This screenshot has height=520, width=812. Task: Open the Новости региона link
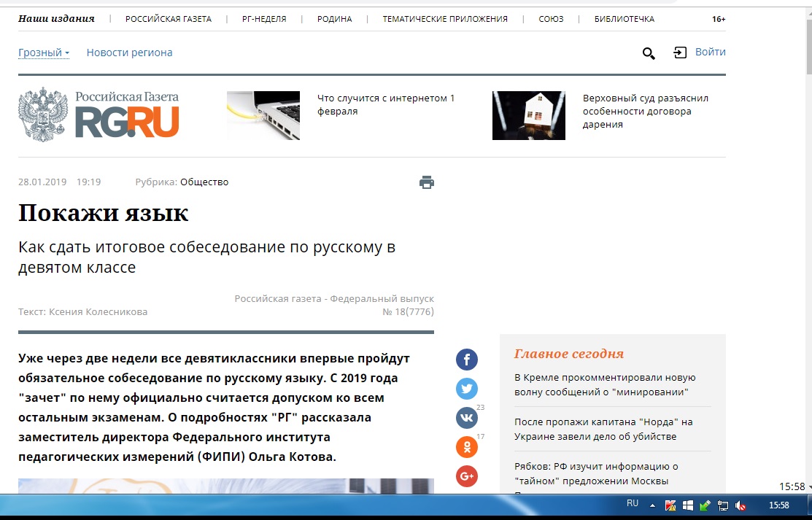pos(129,53)
